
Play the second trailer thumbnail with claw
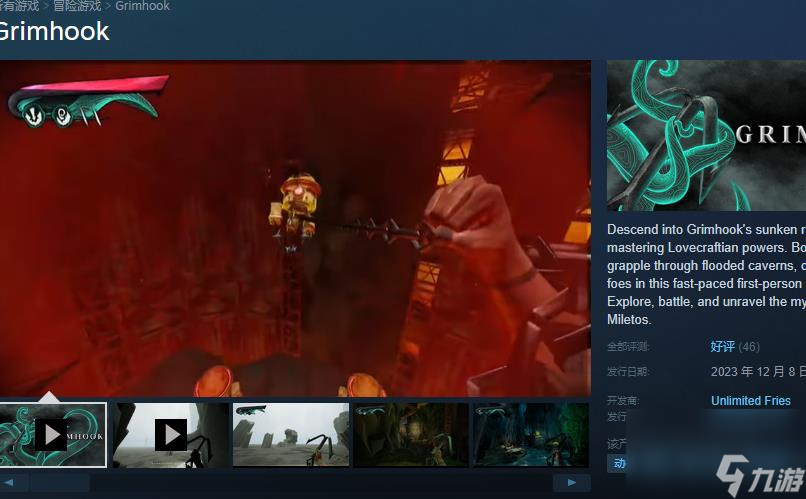pos(171,435)
